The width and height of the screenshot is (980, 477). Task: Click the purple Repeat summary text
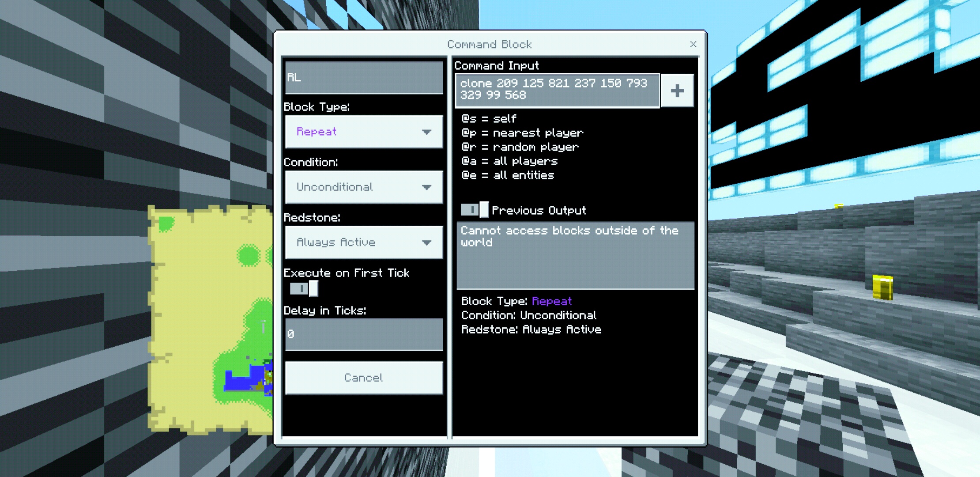(x=552, y=301)
